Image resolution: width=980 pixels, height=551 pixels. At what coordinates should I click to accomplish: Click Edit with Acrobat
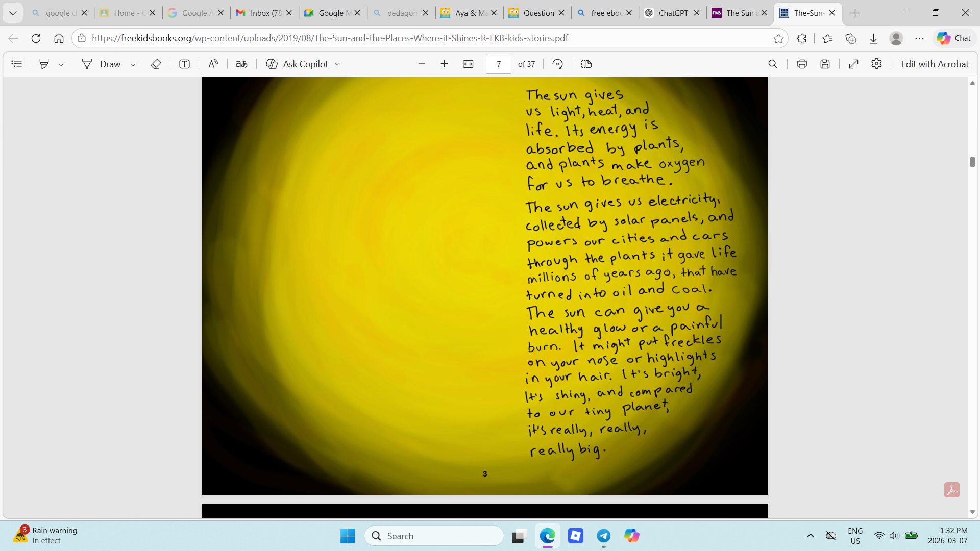(x=934, y=64)
